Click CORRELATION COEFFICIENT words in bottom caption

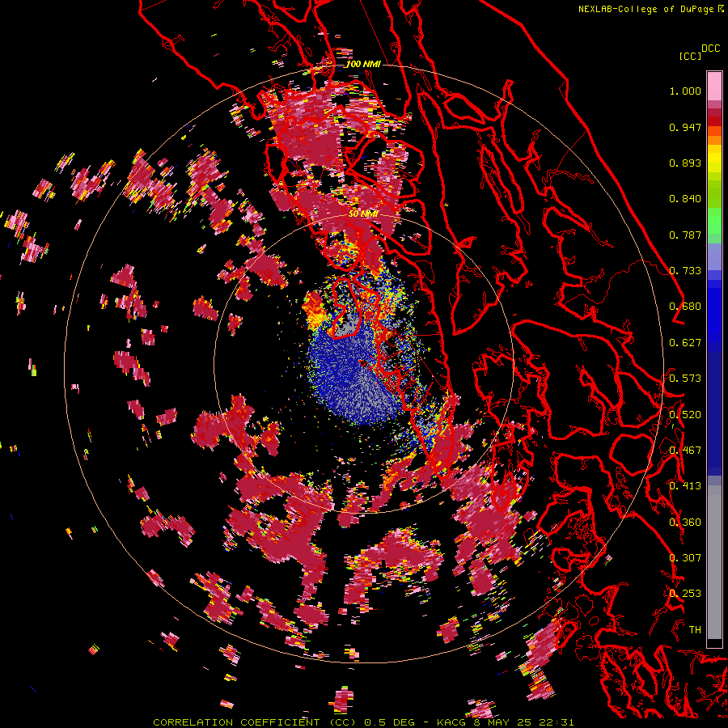point(236,722)
